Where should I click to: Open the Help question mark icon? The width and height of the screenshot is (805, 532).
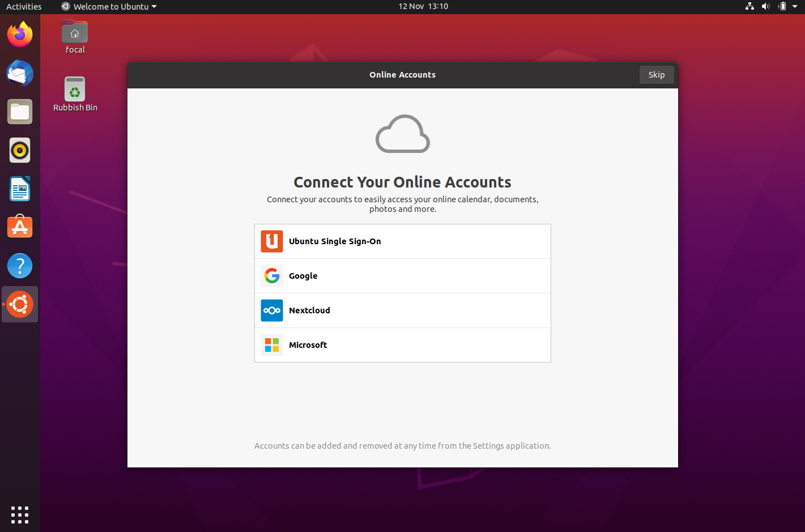tap(20, 266)
